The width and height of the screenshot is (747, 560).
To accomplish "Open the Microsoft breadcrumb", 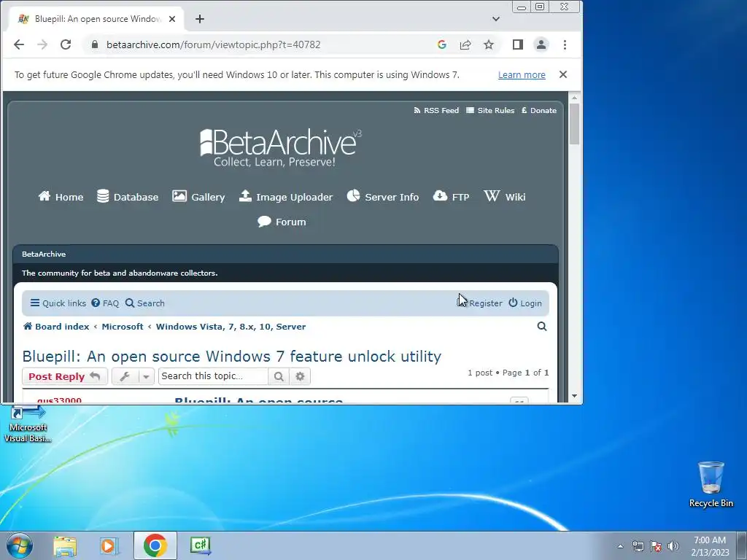I will pos(123,327).
